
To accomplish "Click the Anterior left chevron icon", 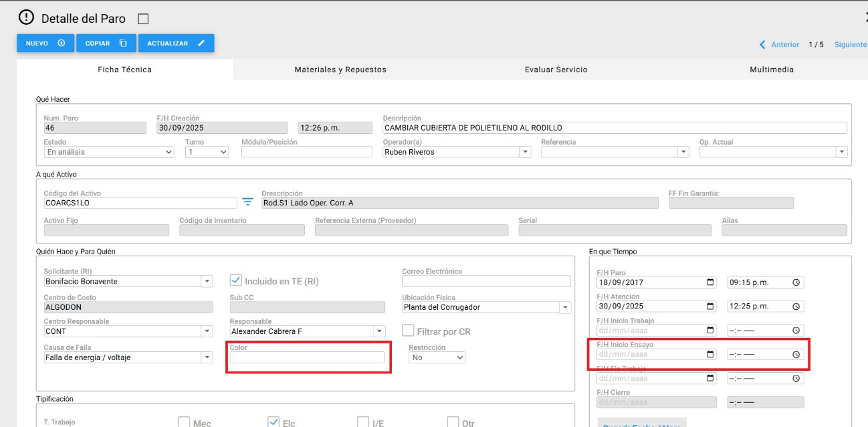I will (762, 45).
